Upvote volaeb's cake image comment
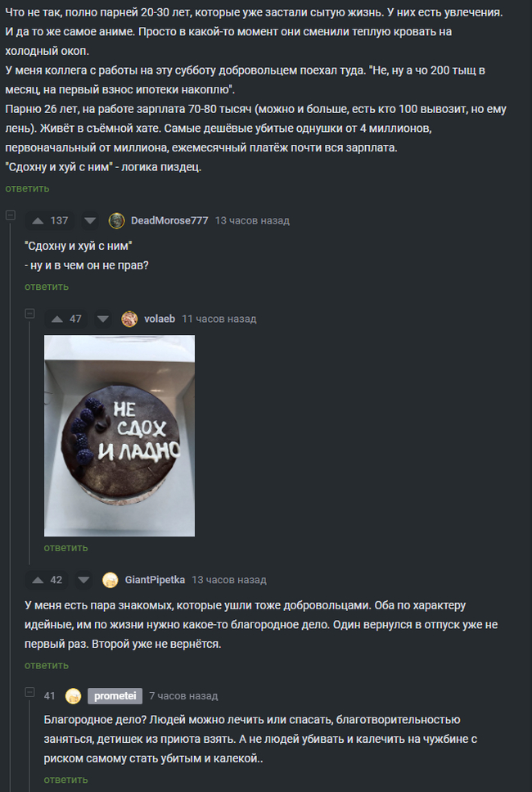 (57, 319)
